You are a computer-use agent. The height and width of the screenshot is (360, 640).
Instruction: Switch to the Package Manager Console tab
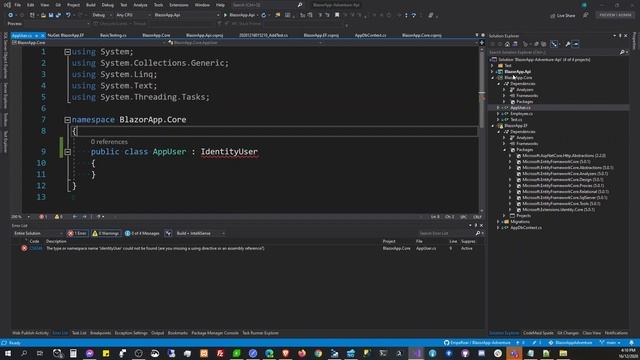(x=215, y=333)
